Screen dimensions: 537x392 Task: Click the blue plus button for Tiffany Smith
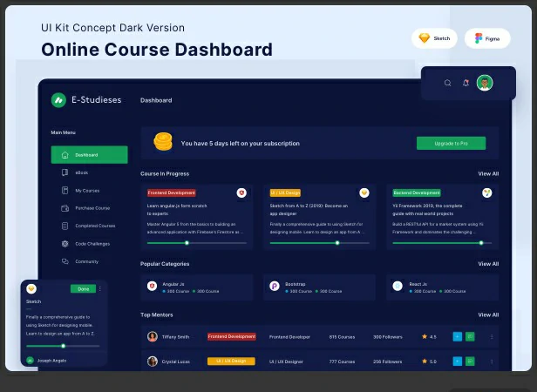pyautogui.click(x=457, y=336)
